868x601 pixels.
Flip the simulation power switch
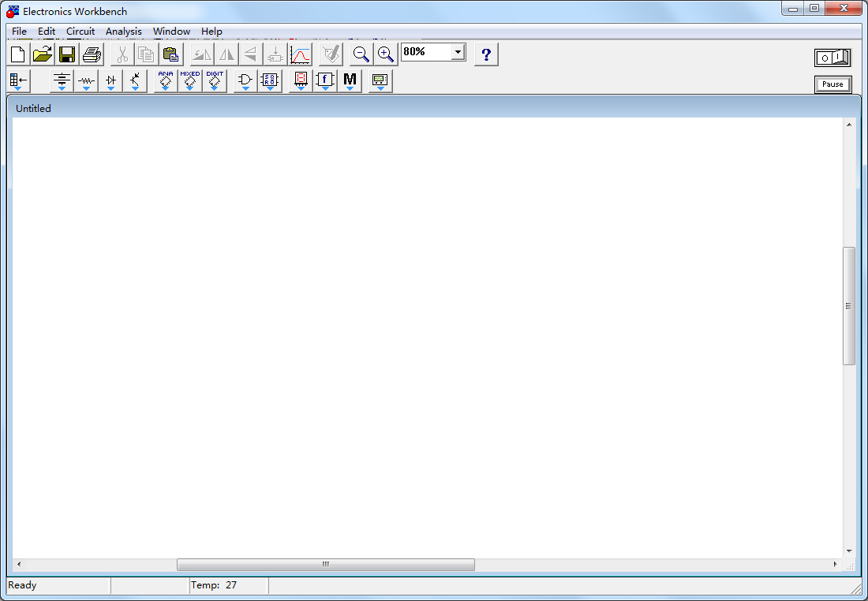[832, 58]
